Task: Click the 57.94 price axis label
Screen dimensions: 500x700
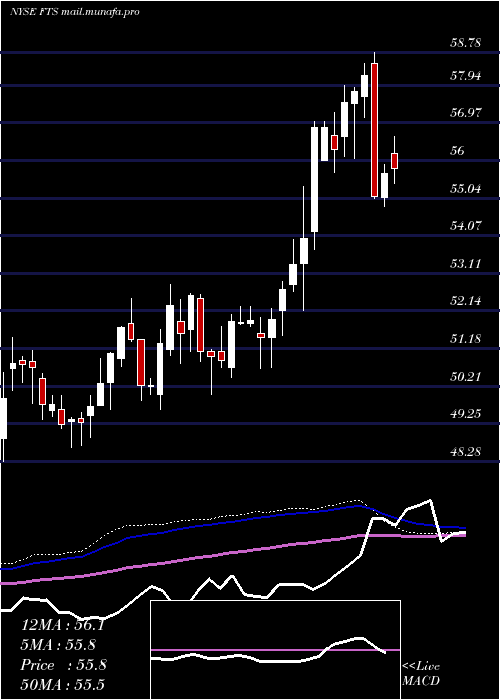Action: (466, 76)
